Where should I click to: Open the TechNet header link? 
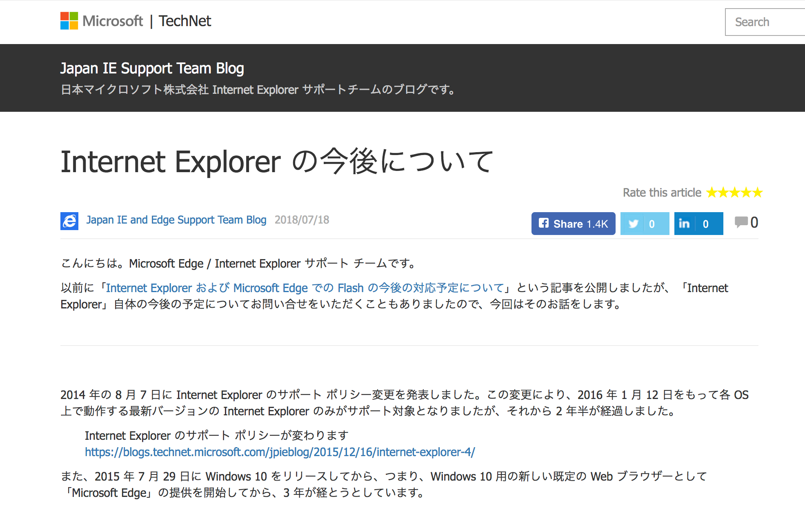(185, 21)
